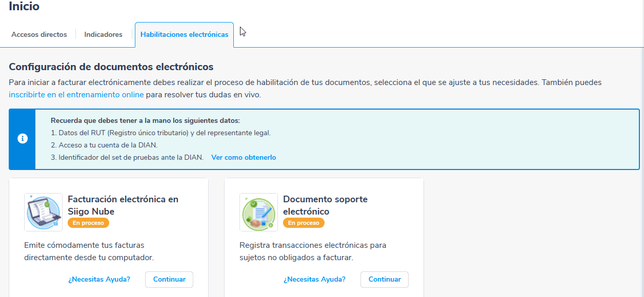The width and height of the screenshot is (644, 297).
Task: Open the Accesos directos tab
Action: pyautogui.click(x=39, y=35)
